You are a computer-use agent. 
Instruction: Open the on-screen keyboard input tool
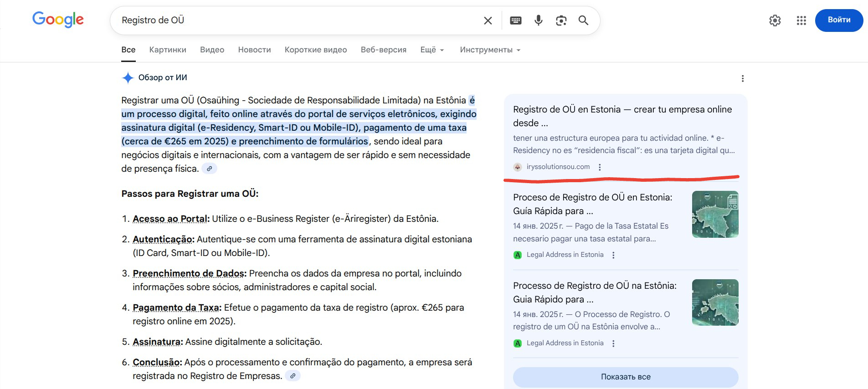pos(515,20)
